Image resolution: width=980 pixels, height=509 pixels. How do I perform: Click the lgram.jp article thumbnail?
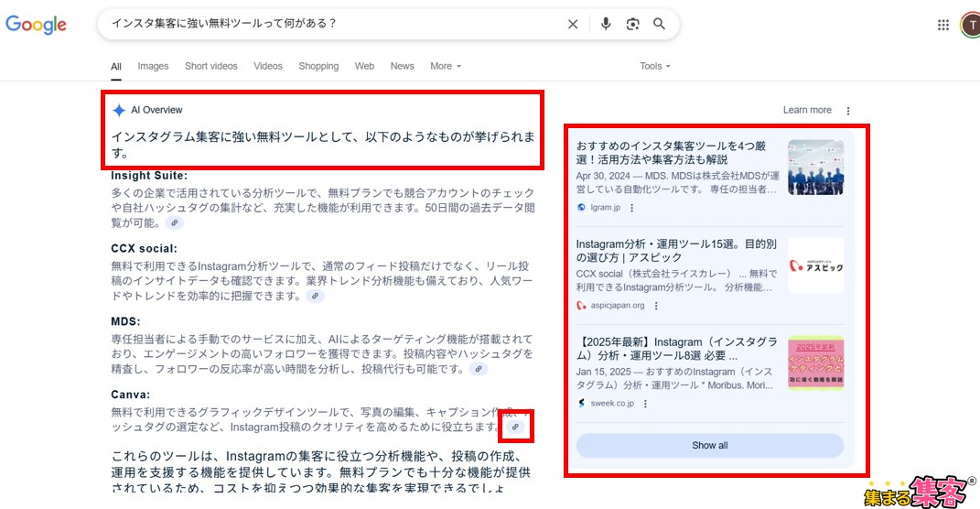(815, 168)
